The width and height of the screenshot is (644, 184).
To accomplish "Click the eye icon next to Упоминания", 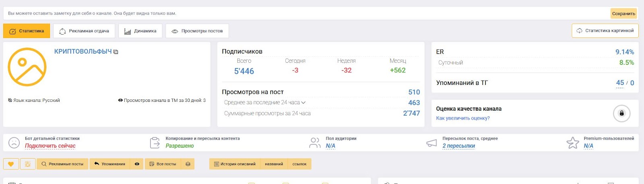I will pyautogui.click(x=137, y=164).
